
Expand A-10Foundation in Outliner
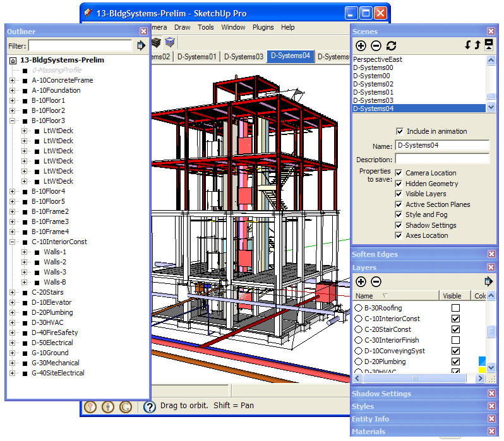tap(12, 91)
